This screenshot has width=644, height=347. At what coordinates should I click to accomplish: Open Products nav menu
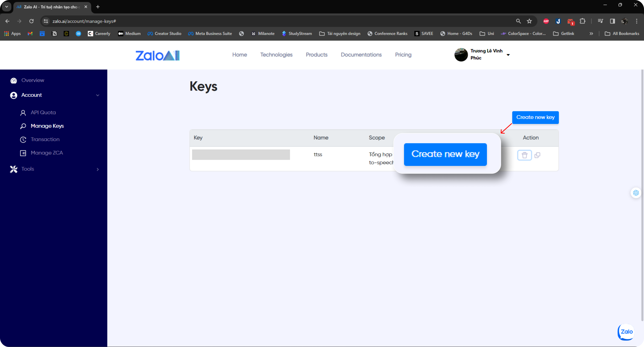(x=316, y=55)
